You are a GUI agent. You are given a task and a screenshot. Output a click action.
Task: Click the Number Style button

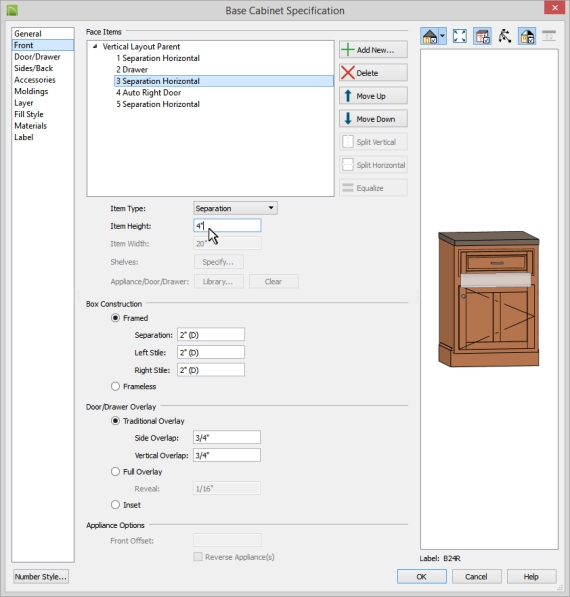[41, 576]
